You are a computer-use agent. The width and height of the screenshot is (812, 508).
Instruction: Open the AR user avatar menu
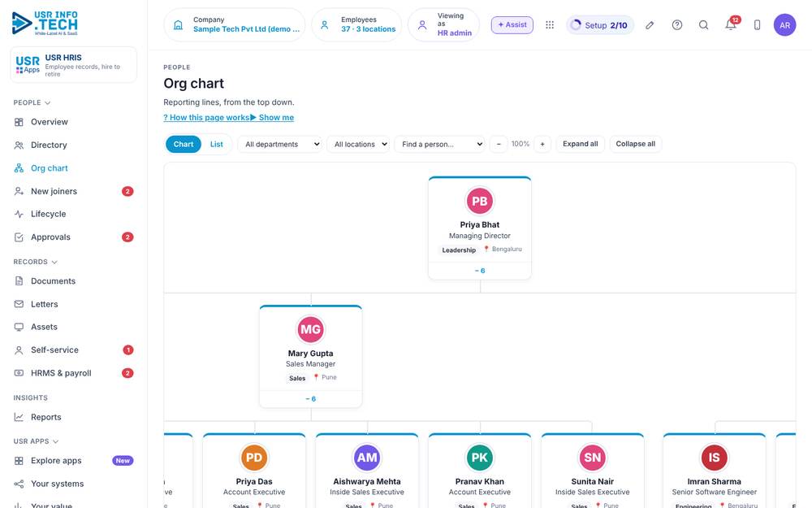(x=784, y=25)
